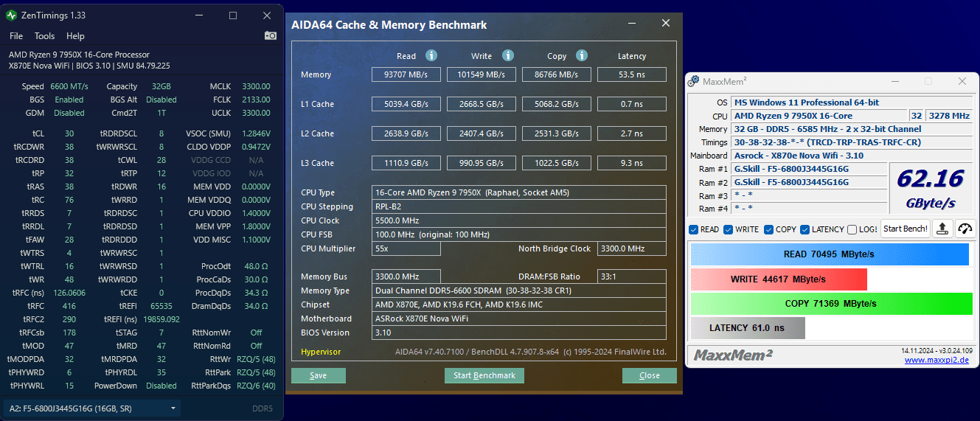Click the L2 Cache Write 2407.4 GB/s field

[x=482, y=133]
